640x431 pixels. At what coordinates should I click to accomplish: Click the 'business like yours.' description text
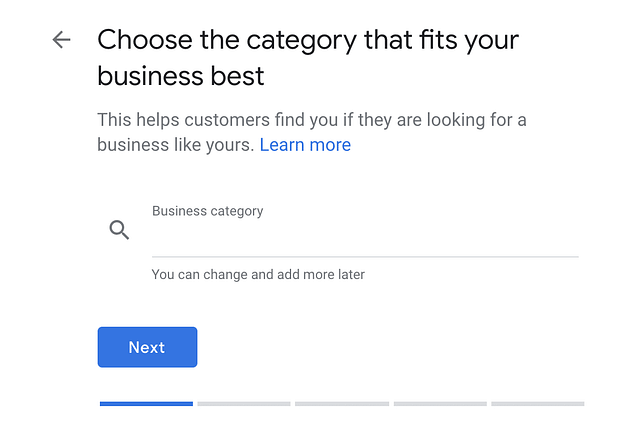point(175,145)
